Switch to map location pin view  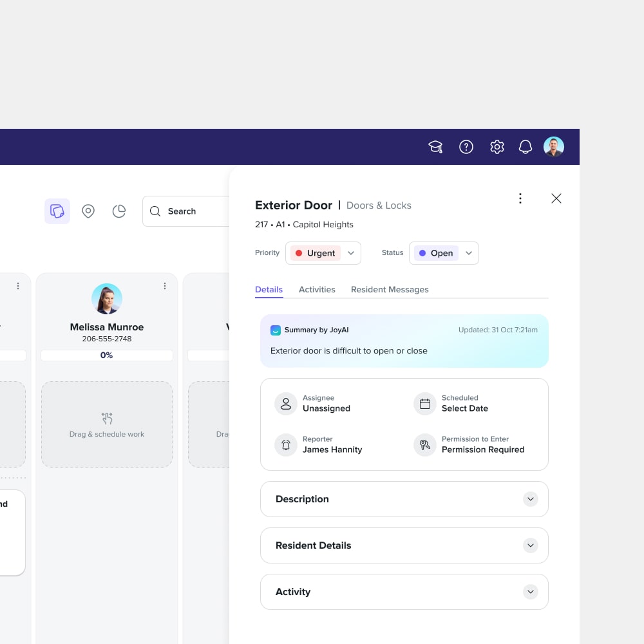(88, 211)
